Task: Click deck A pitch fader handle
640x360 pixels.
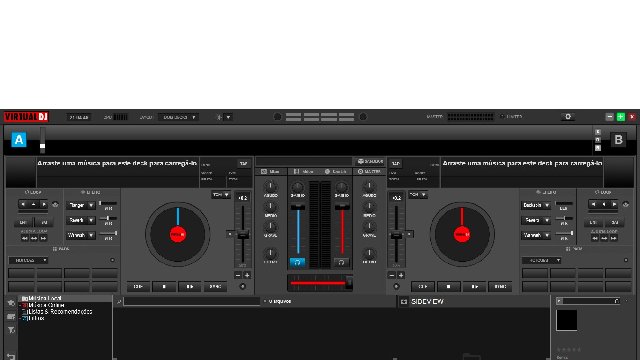Action: 243,235
